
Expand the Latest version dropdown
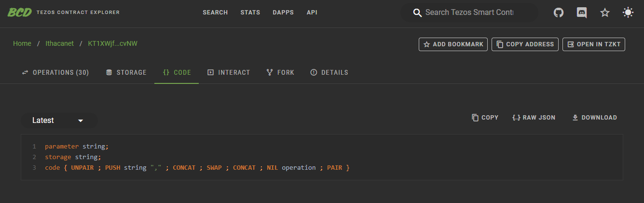tap(58, 121)
